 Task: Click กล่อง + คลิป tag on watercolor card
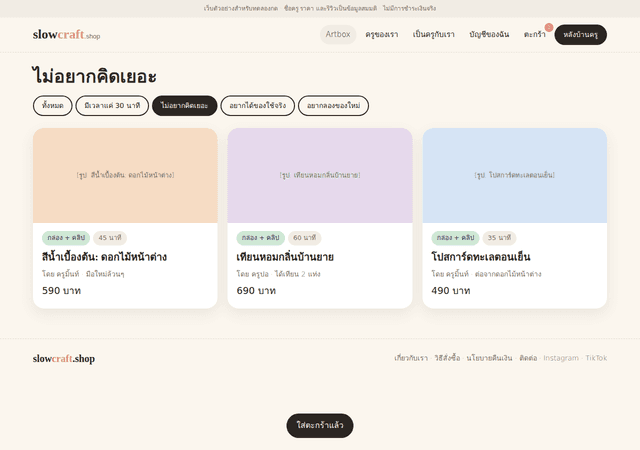(66, 238)
